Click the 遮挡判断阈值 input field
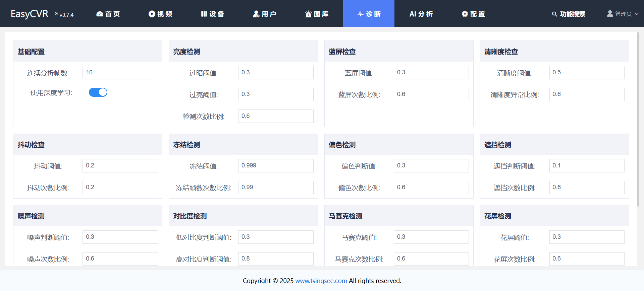The image size is (644, 291). 586,166
